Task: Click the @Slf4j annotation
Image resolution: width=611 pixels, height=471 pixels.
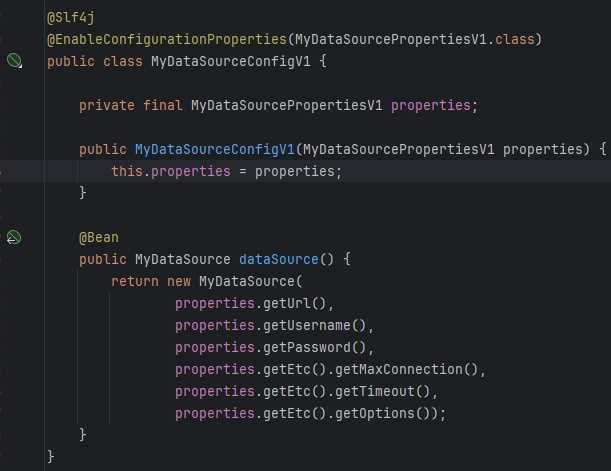Action: click(71, 18)
